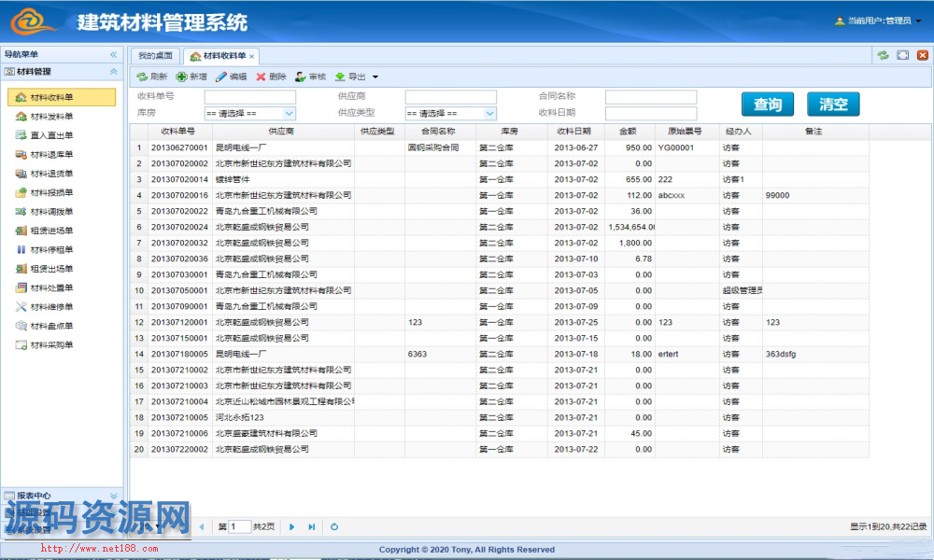Open 材料维修单 in the sidebar

point(21,307)
